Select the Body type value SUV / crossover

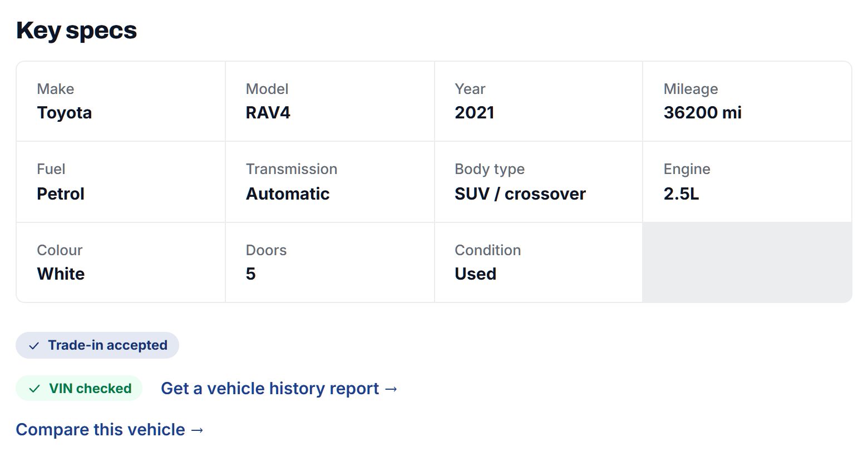point(520,193)
